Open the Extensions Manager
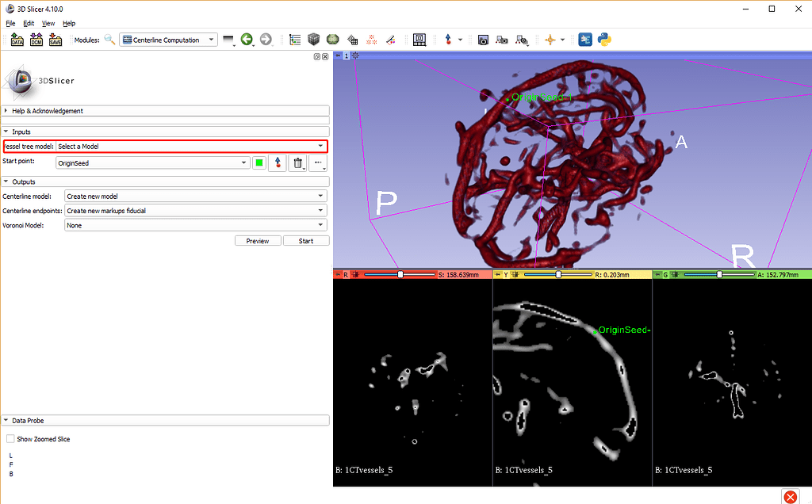 (584, 40)
